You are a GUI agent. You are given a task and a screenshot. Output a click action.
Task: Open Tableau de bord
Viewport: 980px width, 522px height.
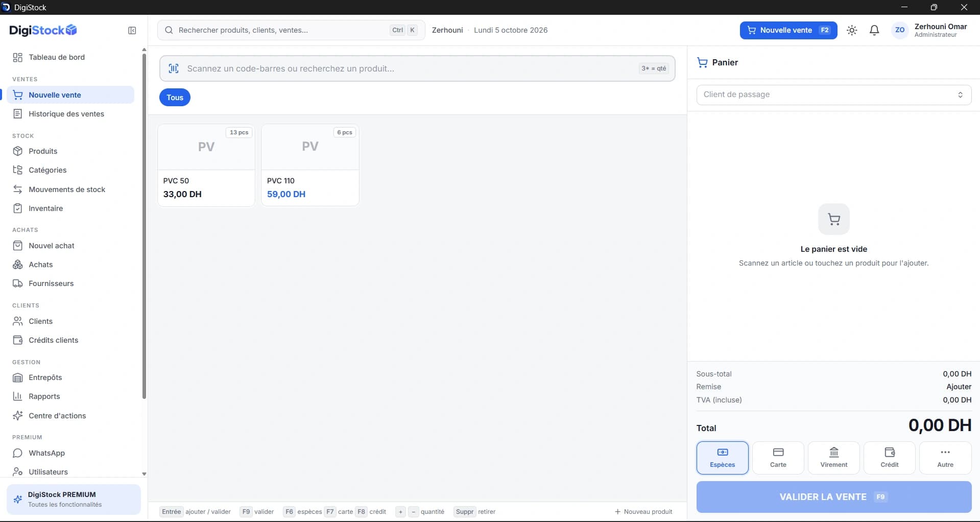(70, 57)
